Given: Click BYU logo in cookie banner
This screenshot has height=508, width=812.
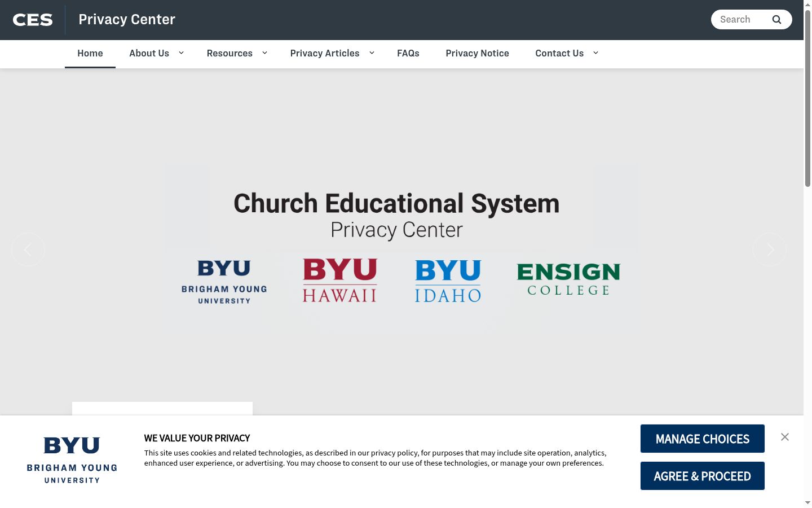Looking at the screenshot, I should 72,460.
